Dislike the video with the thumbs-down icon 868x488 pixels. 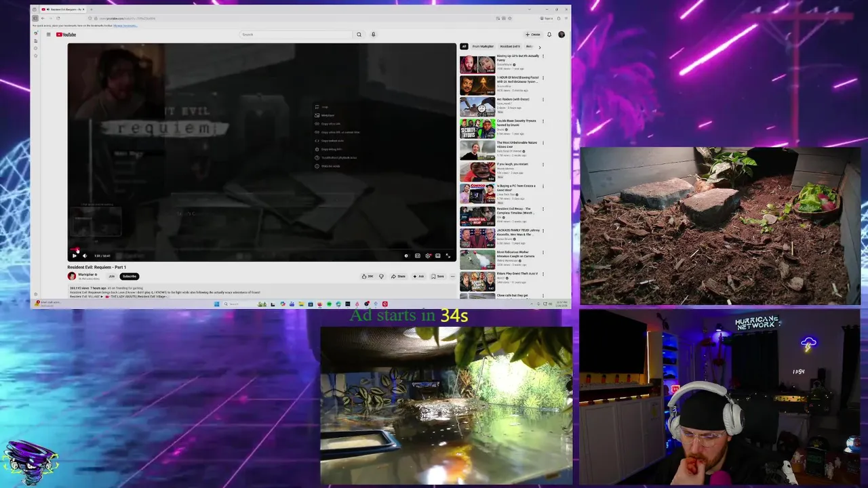(x=381, y=277)
